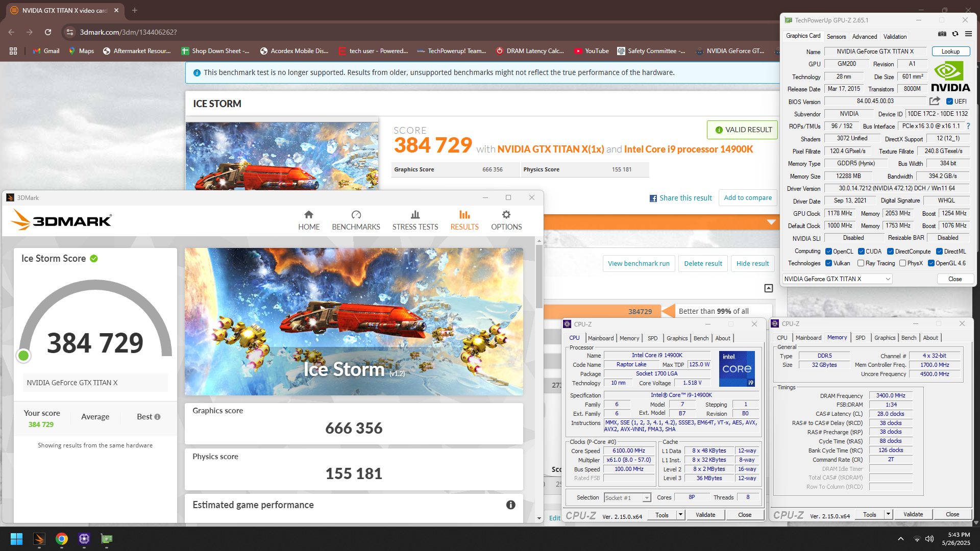Click the Ice Storm banner image in 3DMark

click(354, 321)
